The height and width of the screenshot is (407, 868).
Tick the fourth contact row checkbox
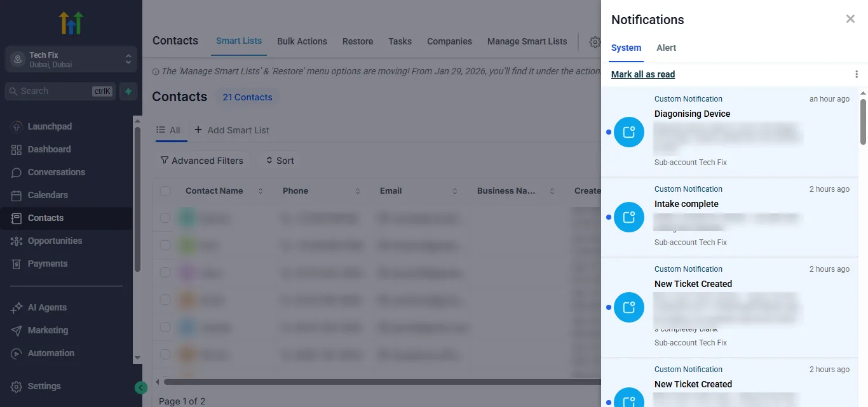coord(165,300)
